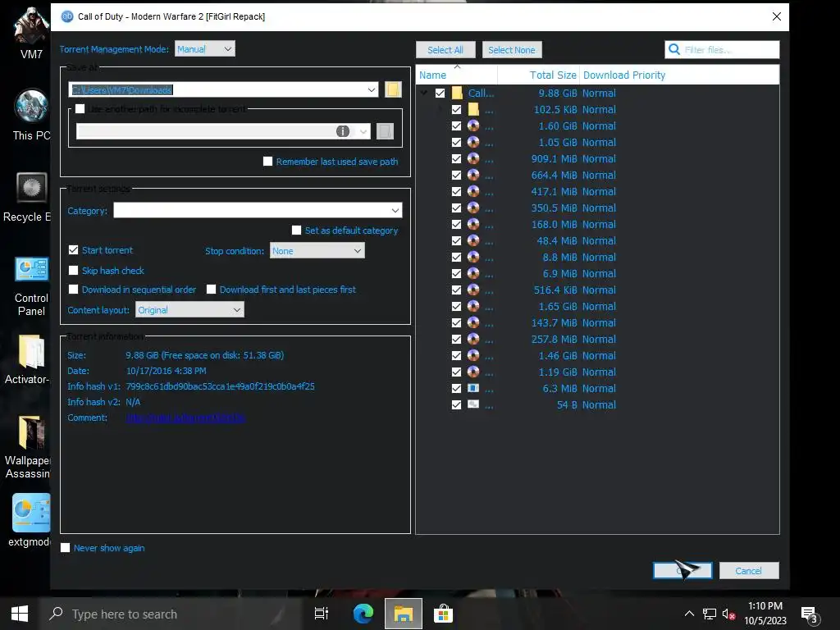This screenshot has width=840, height=630.
Task: Uncheck the 1.46 GiB file checkbox
Action: pos(456,356)
